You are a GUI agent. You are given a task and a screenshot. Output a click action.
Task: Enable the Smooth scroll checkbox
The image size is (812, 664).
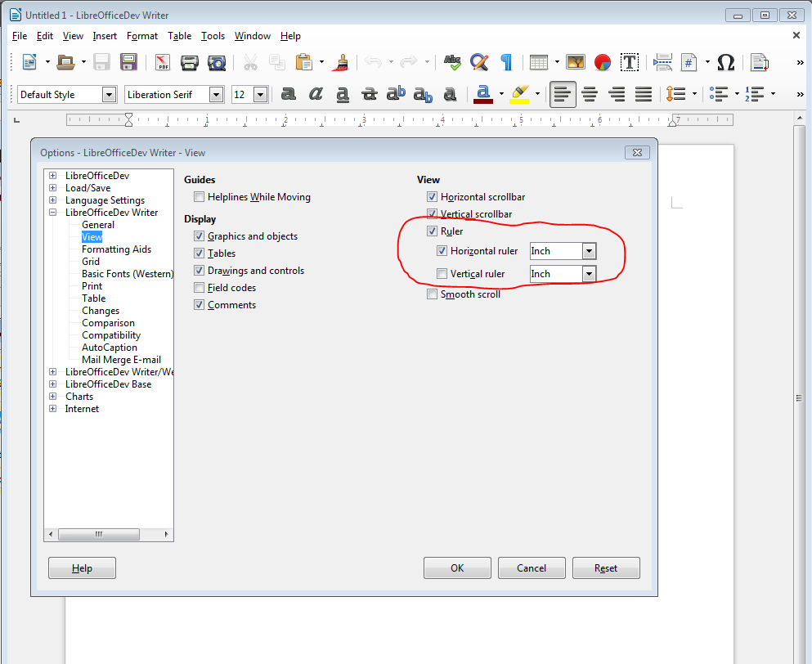coord(432,294)
